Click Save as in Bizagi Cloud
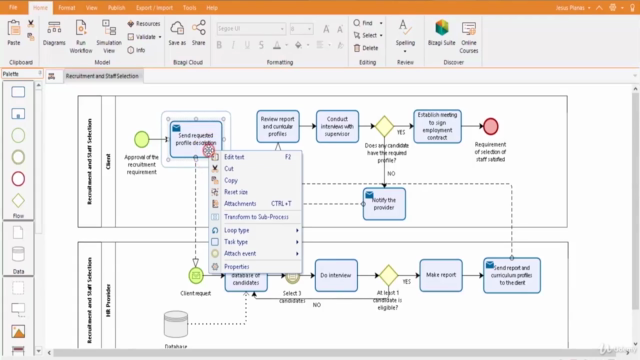This screenshot has width=640, height=360. tap(177, 33)
